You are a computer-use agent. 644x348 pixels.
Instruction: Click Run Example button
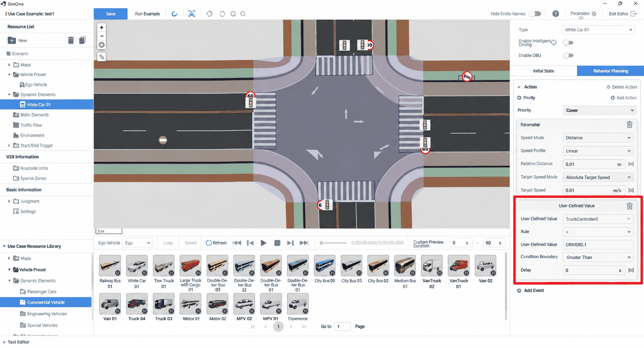pos(147,14)
